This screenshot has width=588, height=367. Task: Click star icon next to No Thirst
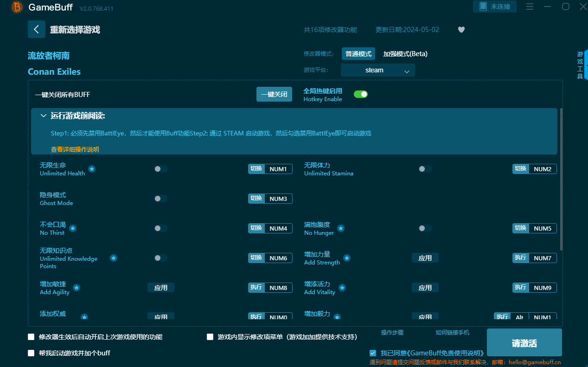pos(73,228)
